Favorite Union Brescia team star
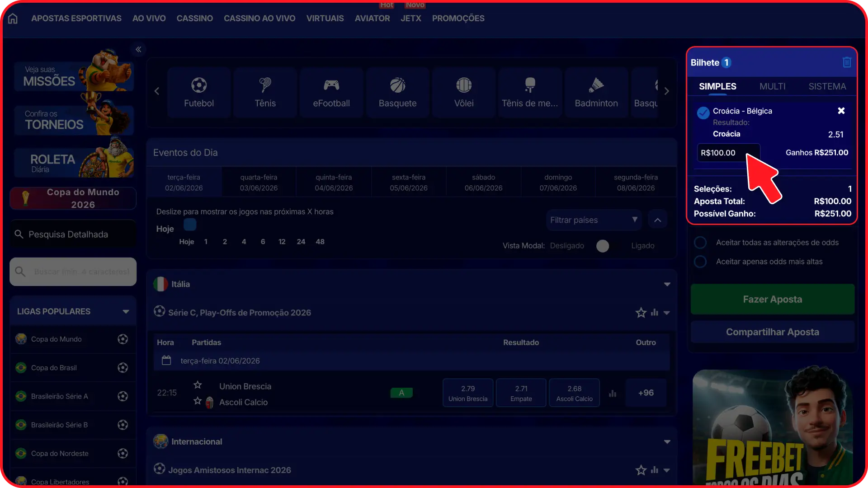868x488 pixels. [x=198, y=385]
